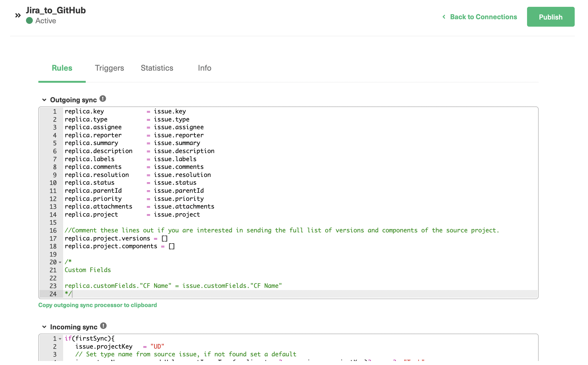Fold the if(firstSync) block at line 1
Viewport: 588px width, 365px height.
tap(60, 339)
